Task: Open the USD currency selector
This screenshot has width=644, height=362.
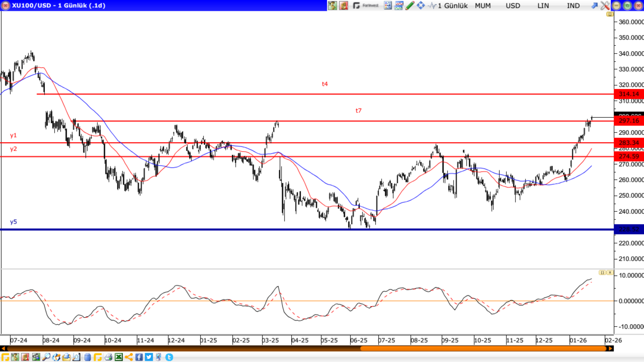Action: 513,6
